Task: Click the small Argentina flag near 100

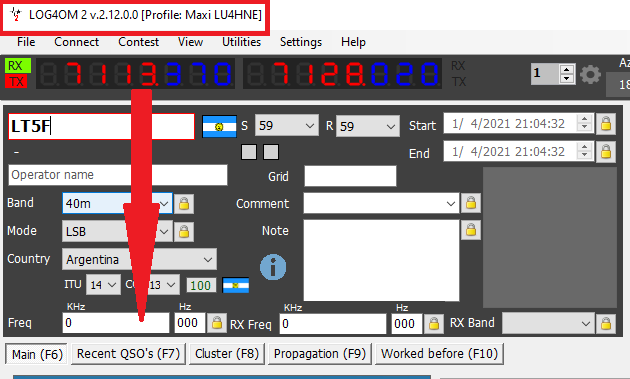Action: coord(236,285)
